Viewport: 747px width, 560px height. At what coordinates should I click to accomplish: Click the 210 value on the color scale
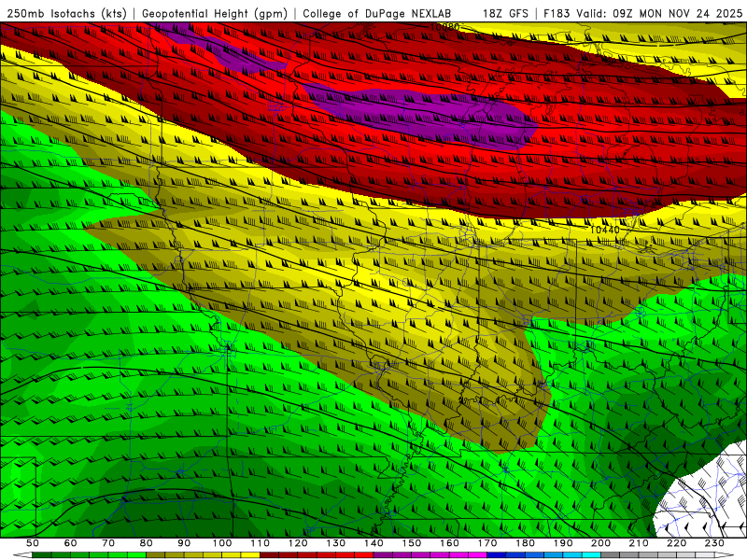click(x=639, y=543)
